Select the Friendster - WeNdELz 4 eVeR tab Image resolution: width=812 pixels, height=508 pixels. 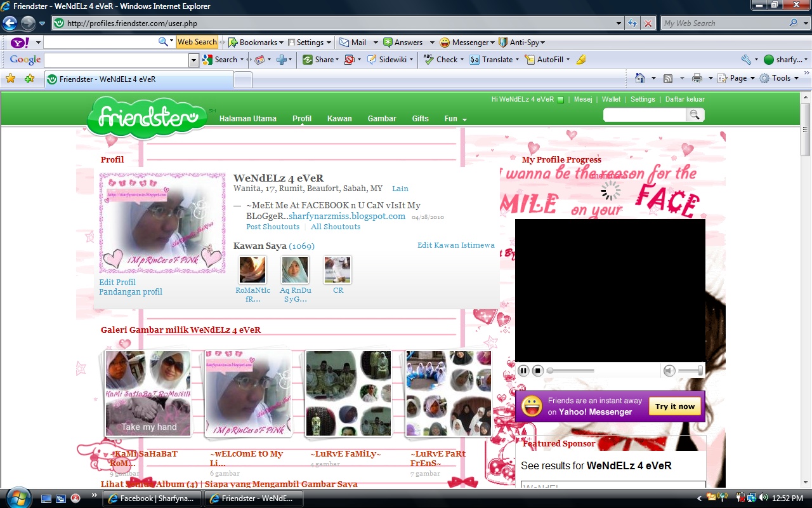(139, 79)
